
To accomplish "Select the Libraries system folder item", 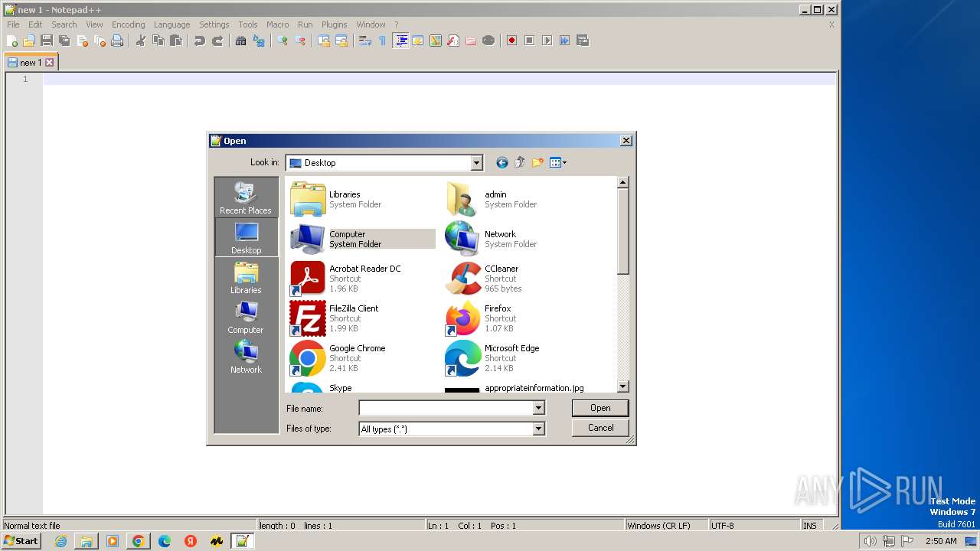I will 361,199.
